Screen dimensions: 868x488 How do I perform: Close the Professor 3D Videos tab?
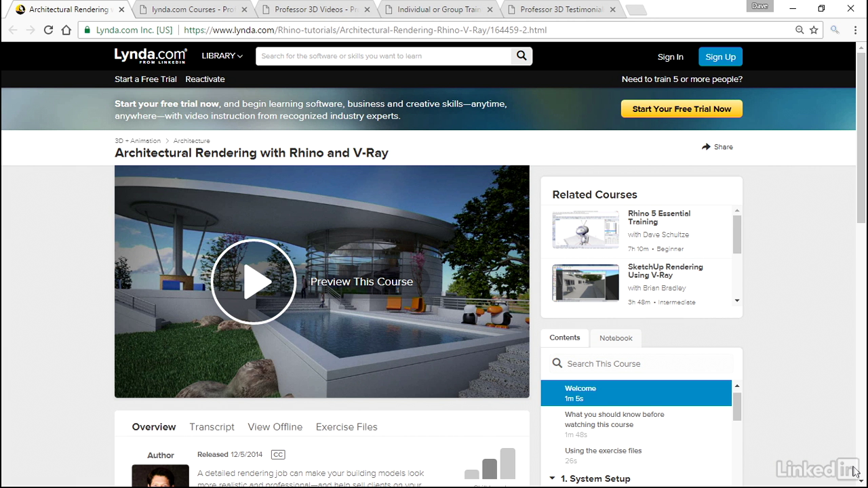click(x=367, y=9)
